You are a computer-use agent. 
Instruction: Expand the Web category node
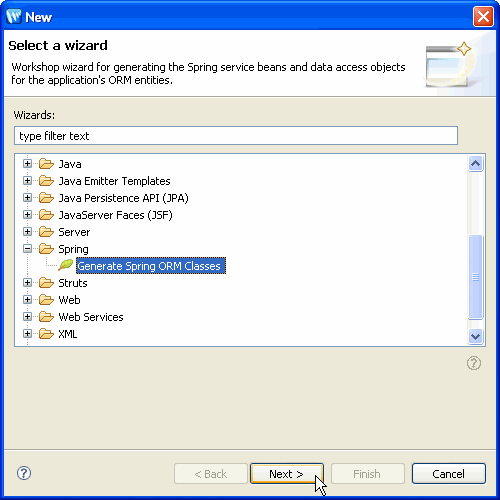[x=27, y=300]
